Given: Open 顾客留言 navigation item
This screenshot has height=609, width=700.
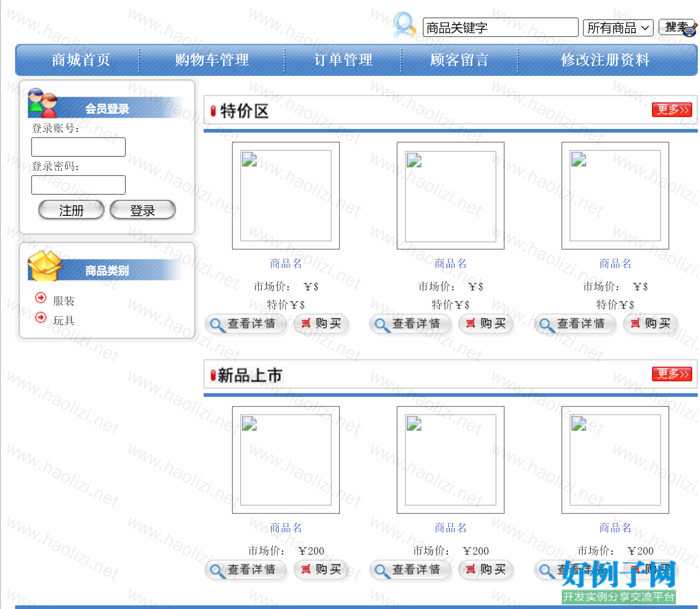Looking at the screenshot, I should [459, 60].
